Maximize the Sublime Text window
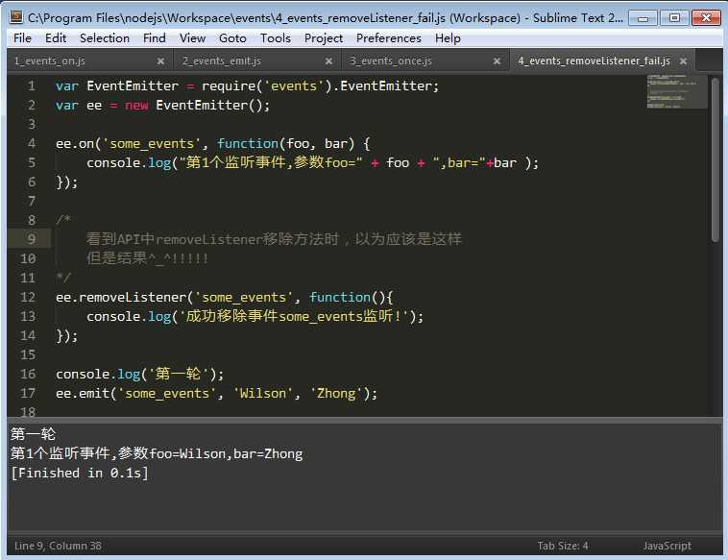The image size is (728, 560). [x=674, y=18]
